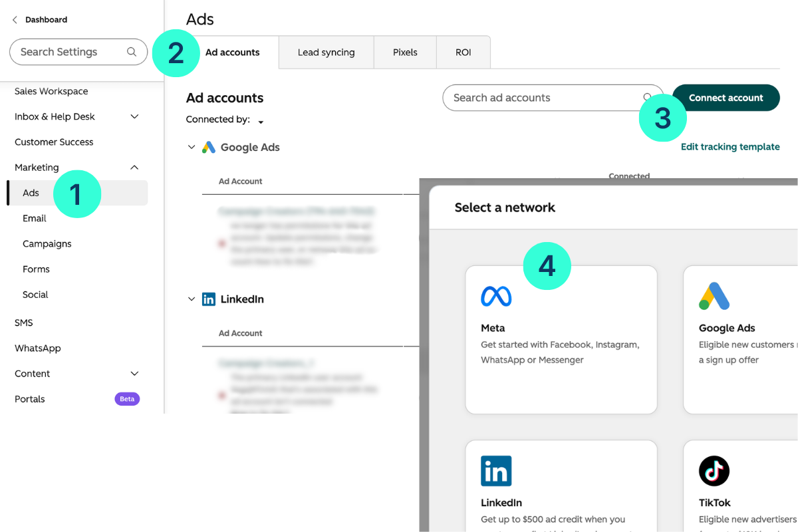Click the TikTok logo in network dialog
This screenshot has height=532, width=798.
[714, 471]
